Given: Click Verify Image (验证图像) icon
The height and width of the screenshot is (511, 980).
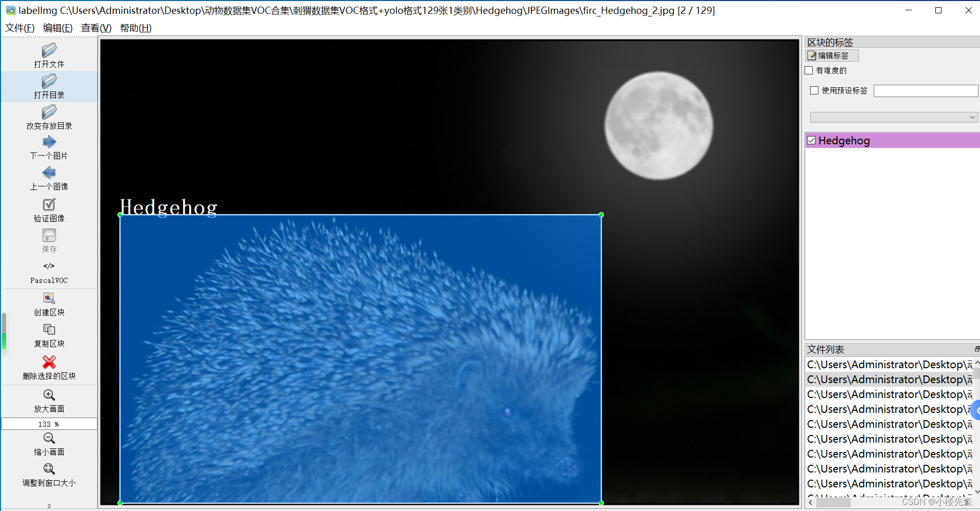Looking at the screenshot, I should click(x=49, y=204).
